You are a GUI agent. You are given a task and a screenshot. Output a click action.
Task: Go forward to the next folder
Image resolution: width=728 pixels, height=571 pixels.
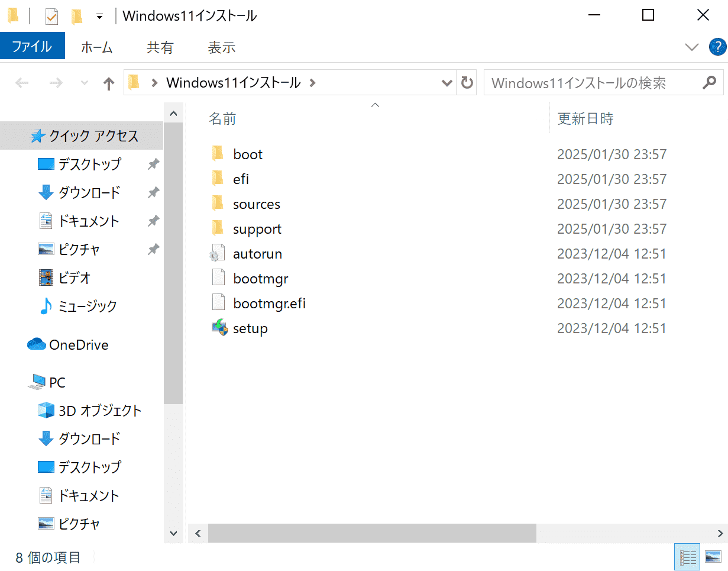(56, 83)
